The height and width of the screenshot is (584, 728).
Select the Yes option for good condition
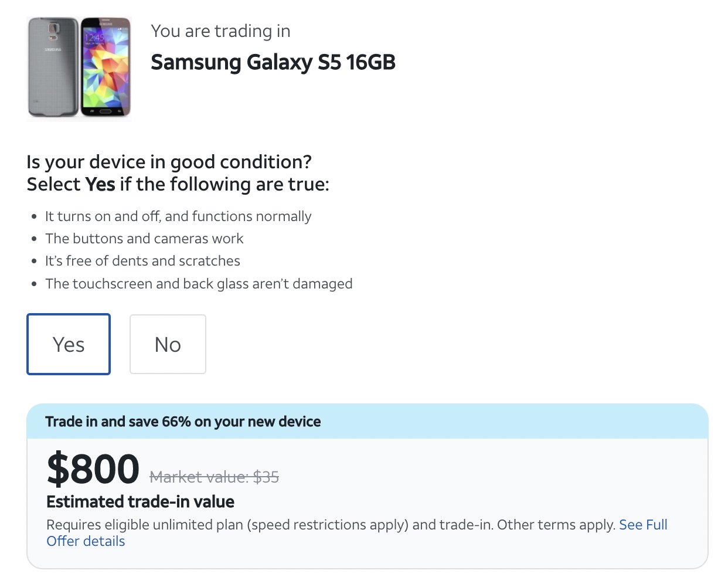click(69, 344)
